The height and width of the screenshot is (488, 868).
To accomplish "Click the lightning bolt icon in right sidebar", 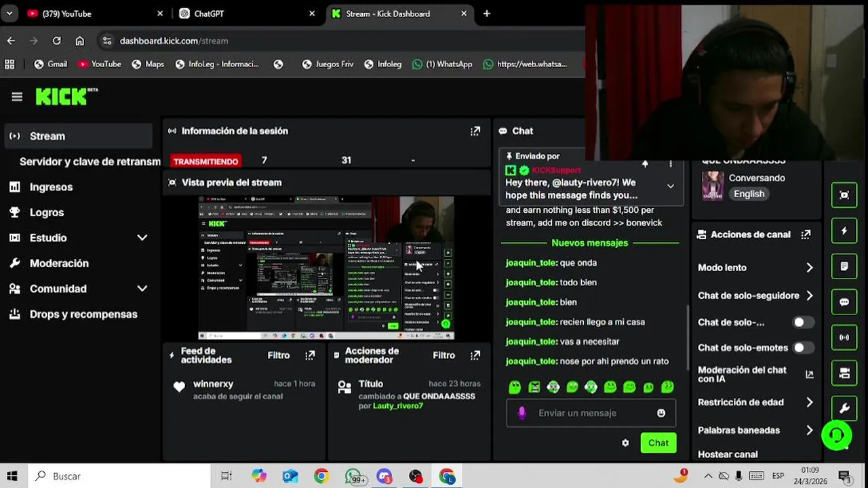I will [844, 231].
